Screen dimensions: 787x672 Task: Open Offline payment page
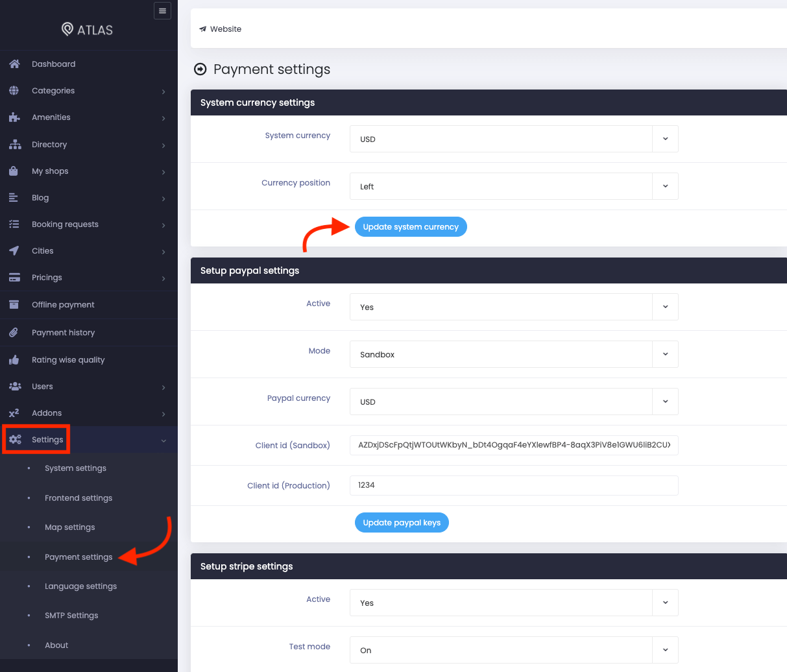(x=63, y=305)
